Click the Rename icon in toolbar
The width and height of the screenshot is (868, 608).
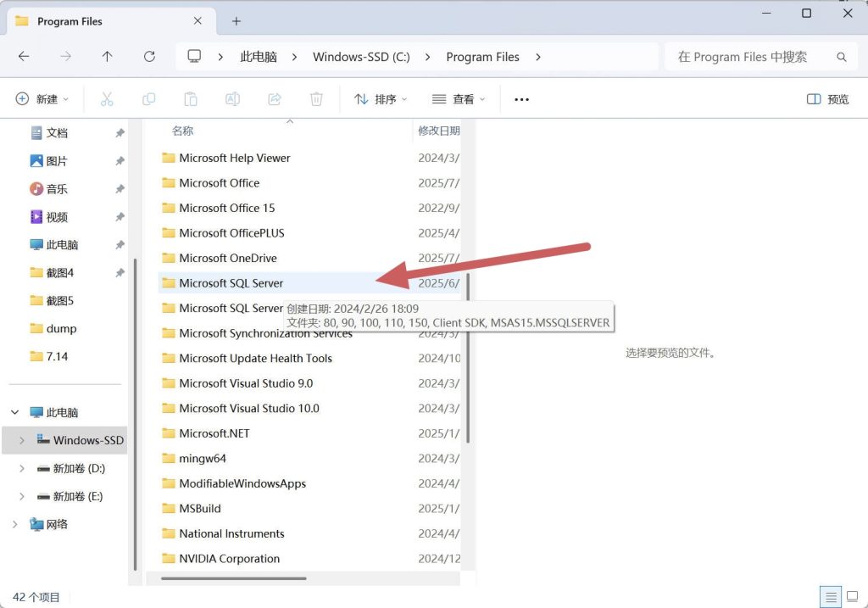click(232, 99)
